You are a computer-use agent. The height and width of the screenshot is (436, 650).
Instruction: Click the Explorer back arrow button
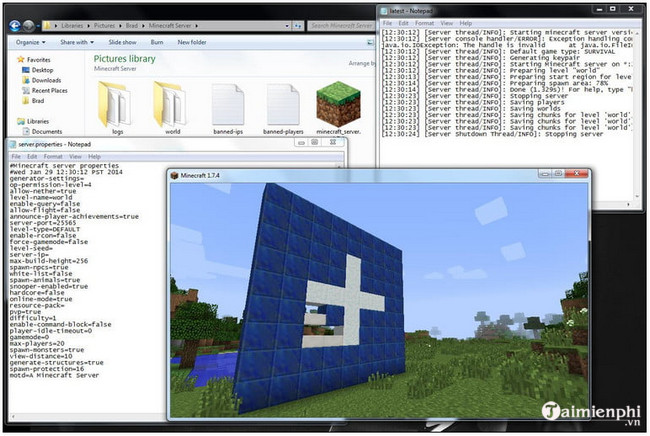click(x=15, y=26)
